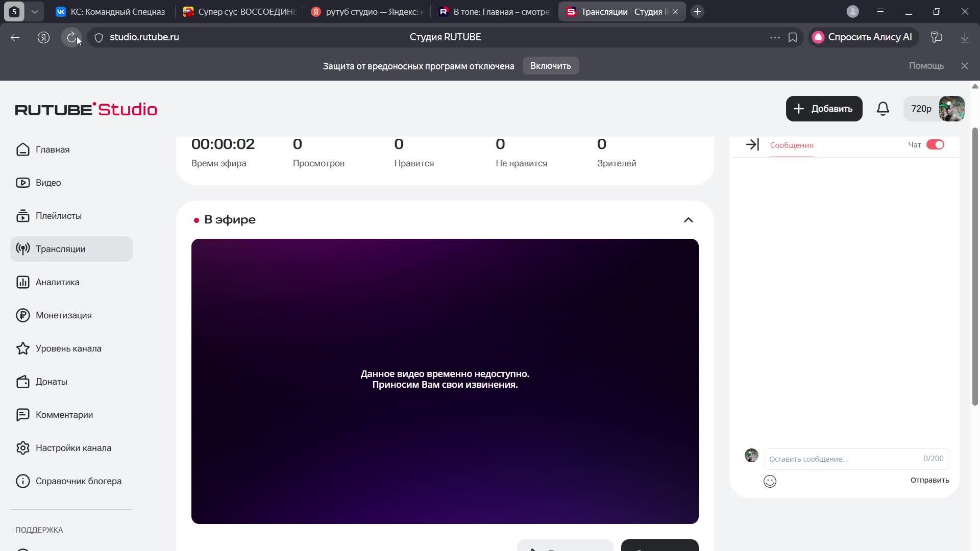Open Аналитика in the sidebar
The image size is (980, 551).
[x=57, y=282]
